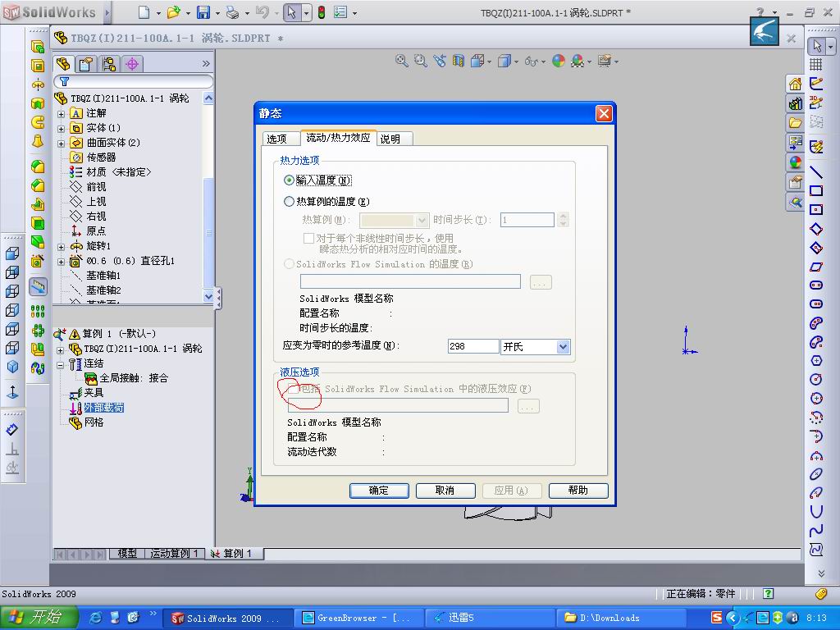Open the ConfigurationManager tab
Viewport: 840px width, 630px height.
[109, 64]
